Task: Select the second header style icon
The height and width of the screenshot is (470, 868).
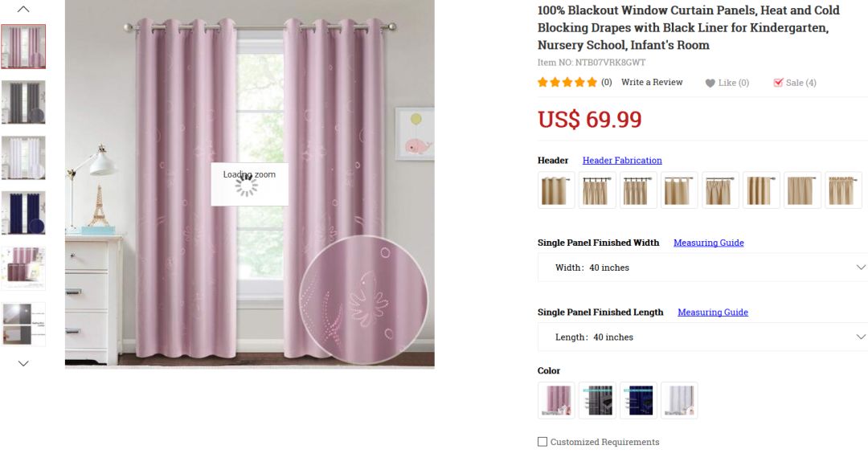Action: coord(597,190)
